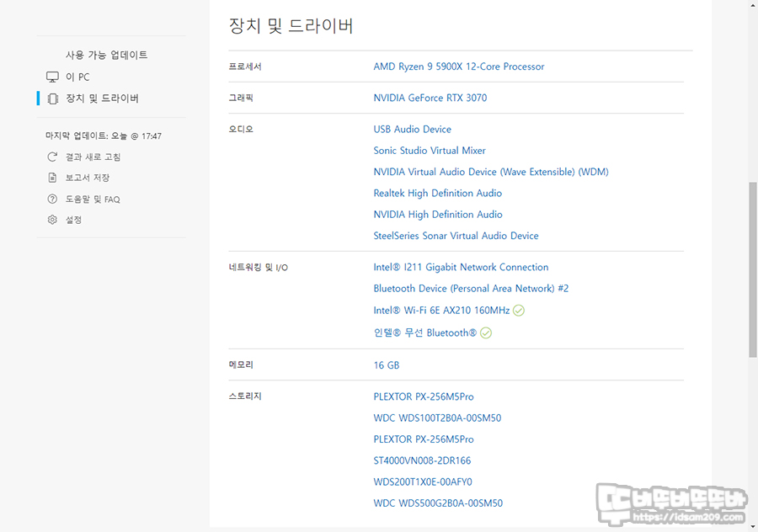Open AMD Ryzen 9 5900X processor link

(x=459, y=66)
